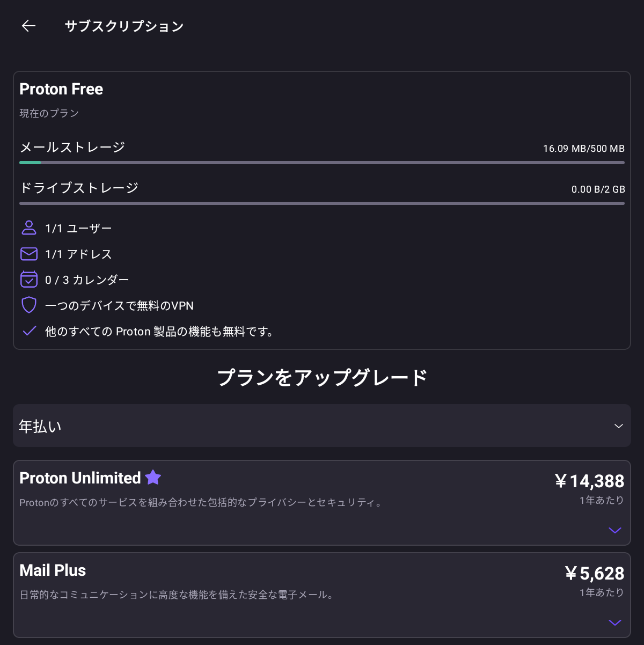This screenshot has height=645, width=644.
Task: Click the ¥5,628 yearly price
Action: point(595,573)
